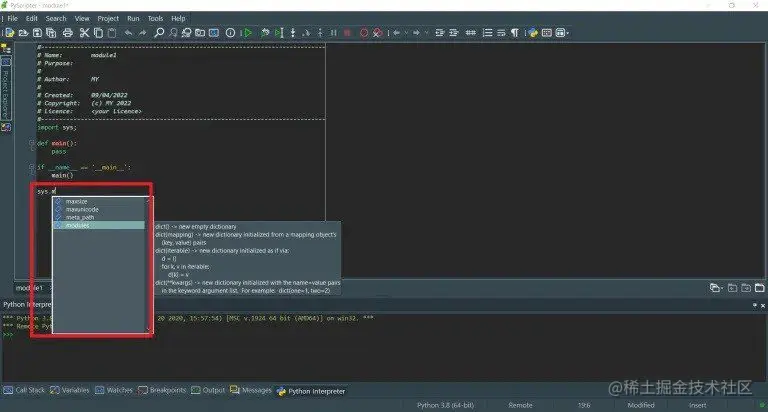
Task: Click the Debug toolbar icon
Action: 265,33
